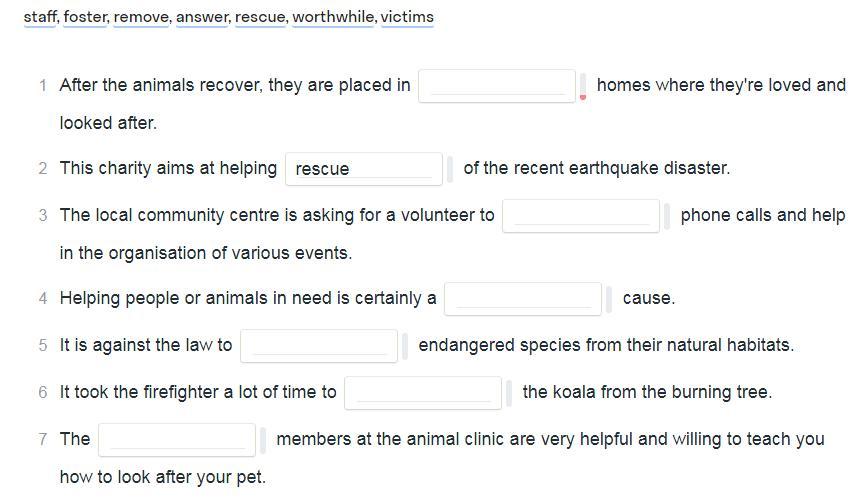Viewport: 855px width, 501px height.
Task: Select the blank in the firefighter sentence
Action: 423,393
